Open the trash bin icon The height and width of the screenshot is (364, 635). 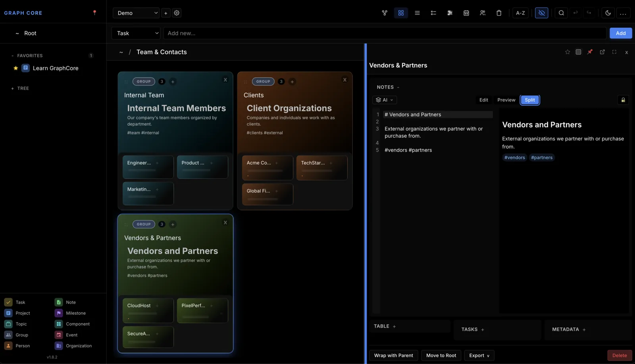[x=499, y=13]
